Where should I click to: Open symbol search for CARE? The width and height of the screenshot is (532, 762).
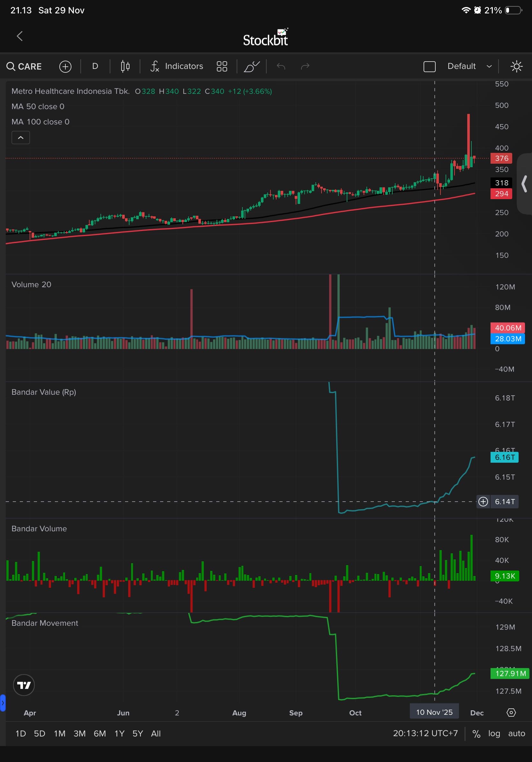click(x=24, y=66)
